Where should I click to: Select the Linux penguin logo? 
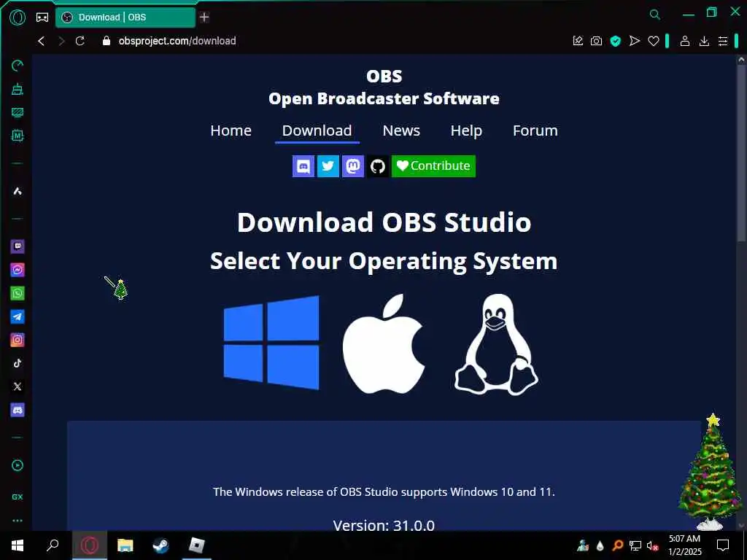[x=496, y=344]
